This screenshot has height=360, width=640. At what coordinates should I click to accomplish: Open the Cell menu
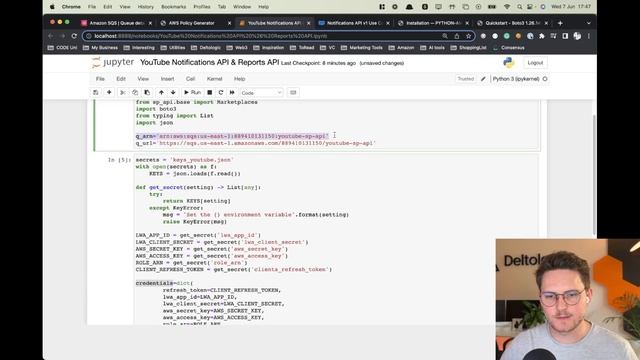tap(191, 79)
